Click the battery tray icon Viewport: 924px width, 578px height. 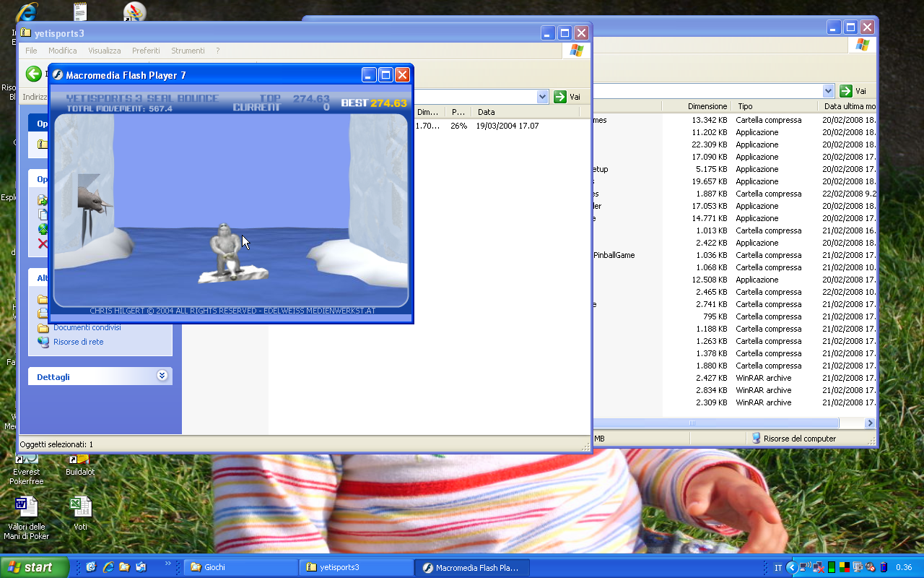click(882, 567)
